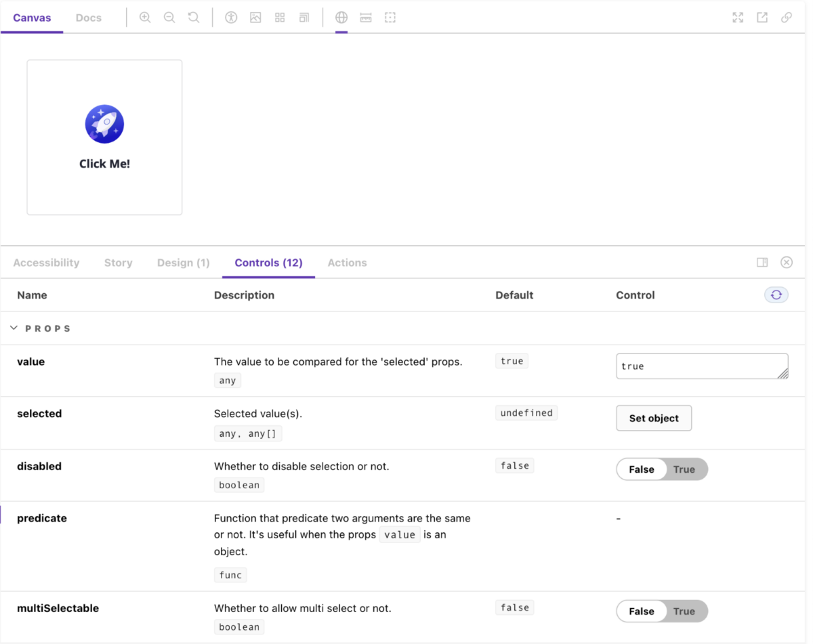The width and height of the screenshot is (813, 644).
Task: Copy the story link
Action: point(786,17)
